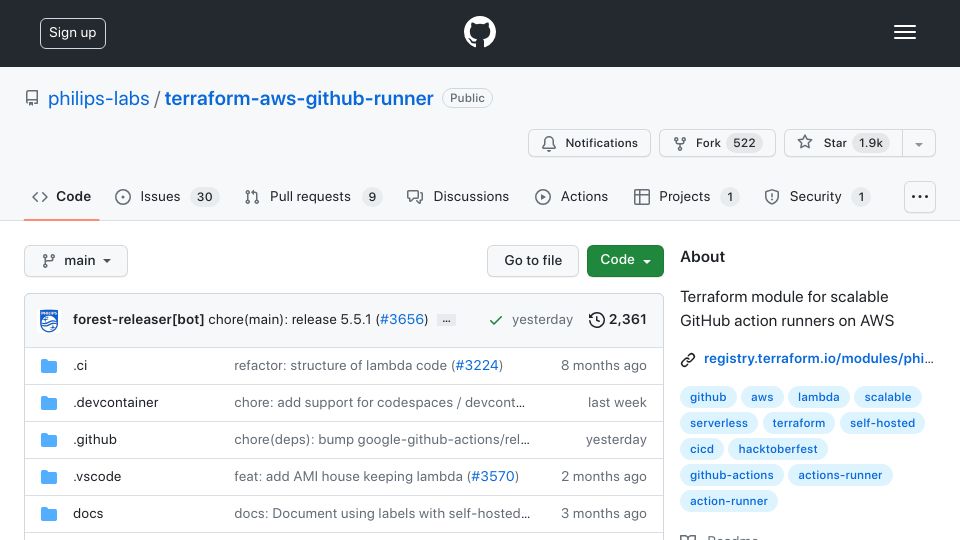Open the .vscode folder name
Image resolution: width=960 pixels, height=540 pixels.
pyautogui.click(x=97, y=476)
